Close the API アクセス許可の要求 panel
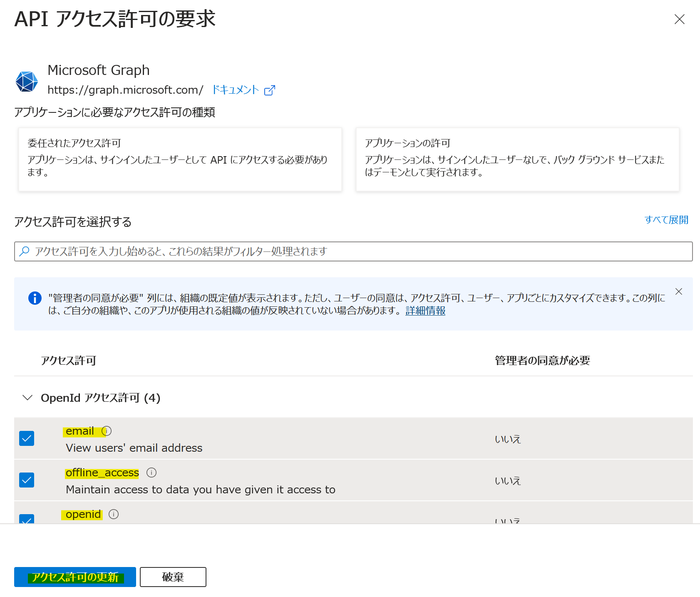Screen dimensions: 700x597 679,19
